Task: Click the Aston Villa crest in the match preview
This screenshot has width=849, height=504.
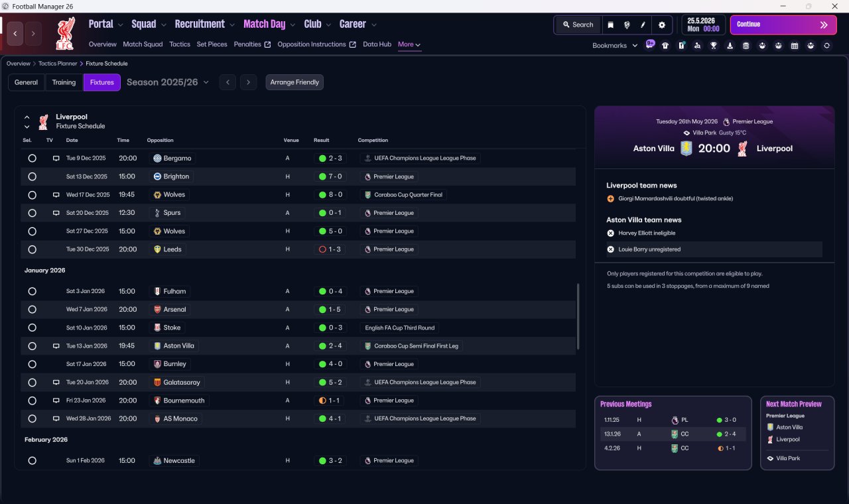Action: [686, 149]
